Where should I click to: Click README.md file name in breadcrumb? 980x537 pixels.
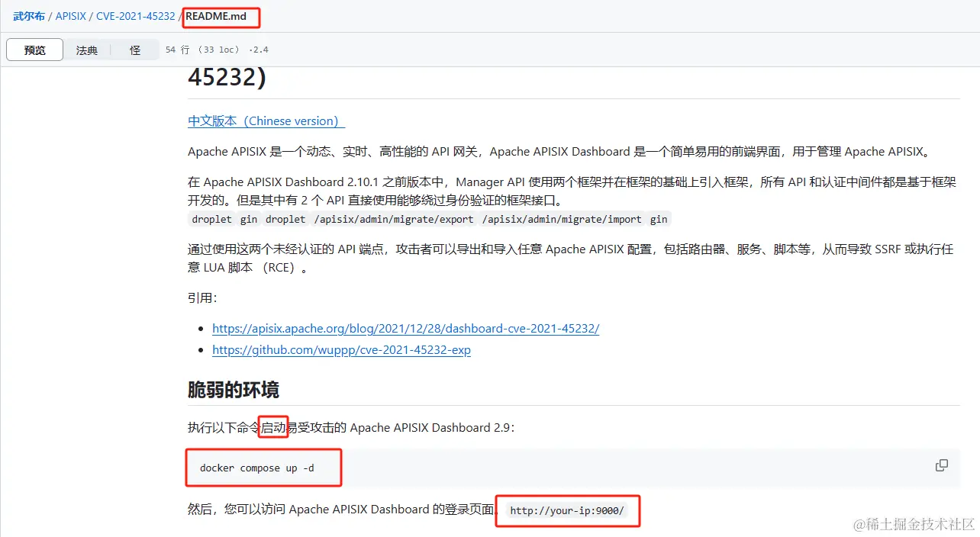[216, 16]
